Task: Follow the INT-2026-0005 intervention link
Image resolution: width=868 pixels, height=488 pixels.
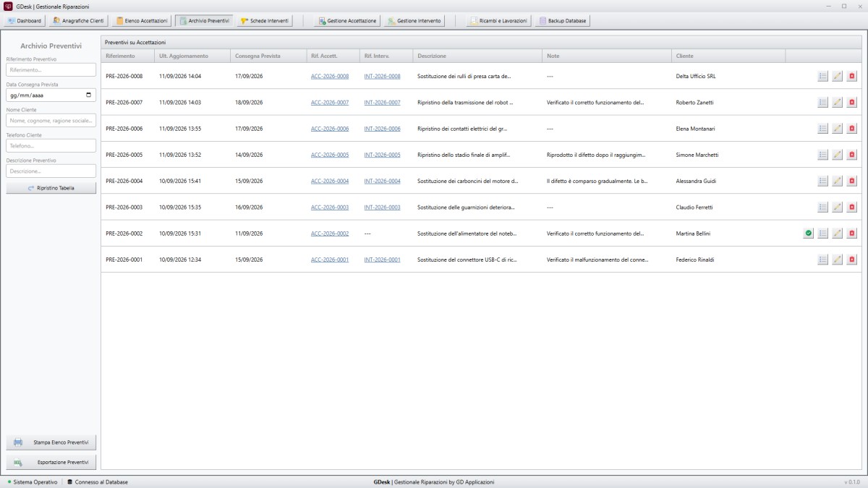Action: click(x=382, y=155)
